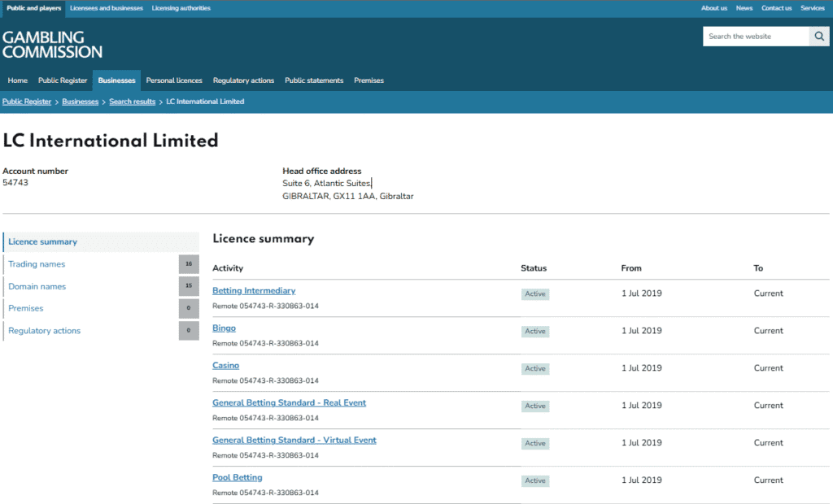
Task: Click the Domain names count badge 15
Action: (189, 285)
